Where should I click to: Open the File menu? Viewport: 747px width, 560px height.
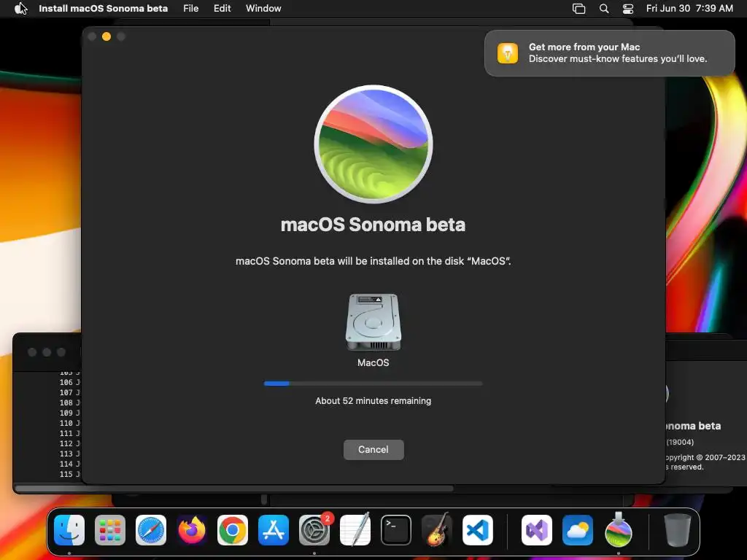[x=190, y=8]
